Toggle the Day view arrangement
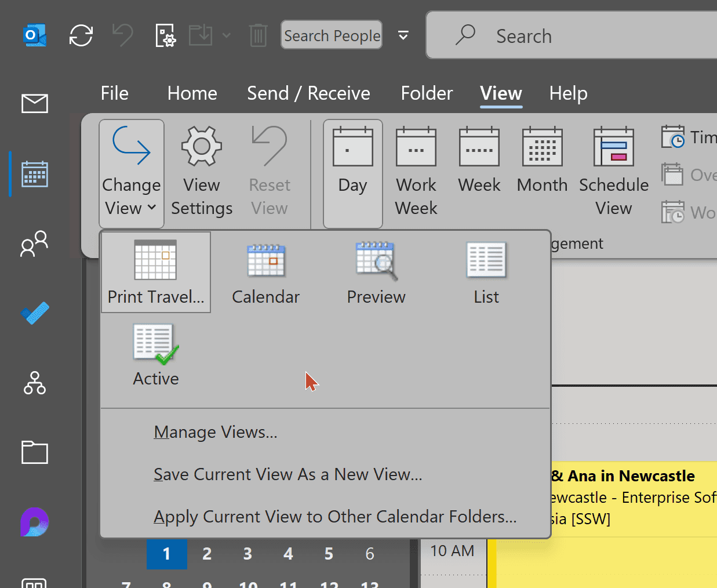The width and height of the screenshot is (717, 588). [x=352, y=172]
